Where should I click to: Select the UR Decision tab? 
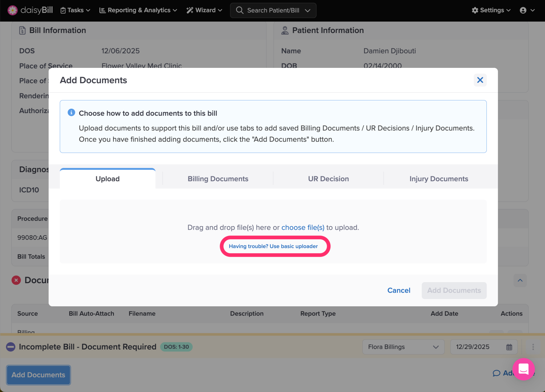(328, 179)
